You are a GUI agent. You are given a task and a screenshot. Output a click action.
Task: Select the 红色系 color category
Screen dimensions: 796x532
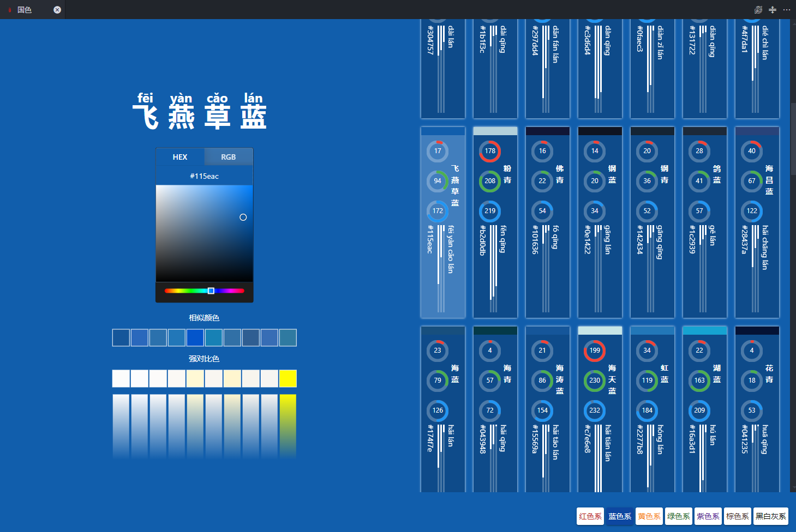click(590, 516)
